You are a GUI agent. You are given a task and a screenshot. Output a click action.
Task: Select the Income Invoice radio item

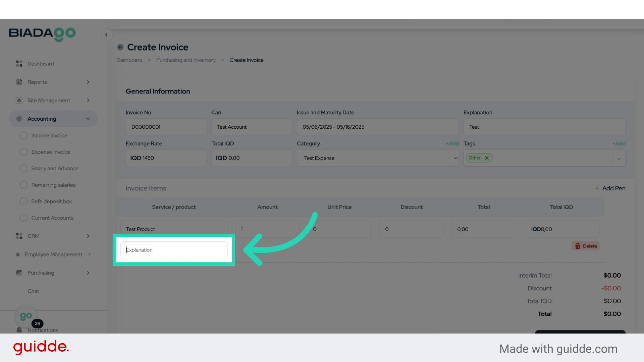point(24,135)
